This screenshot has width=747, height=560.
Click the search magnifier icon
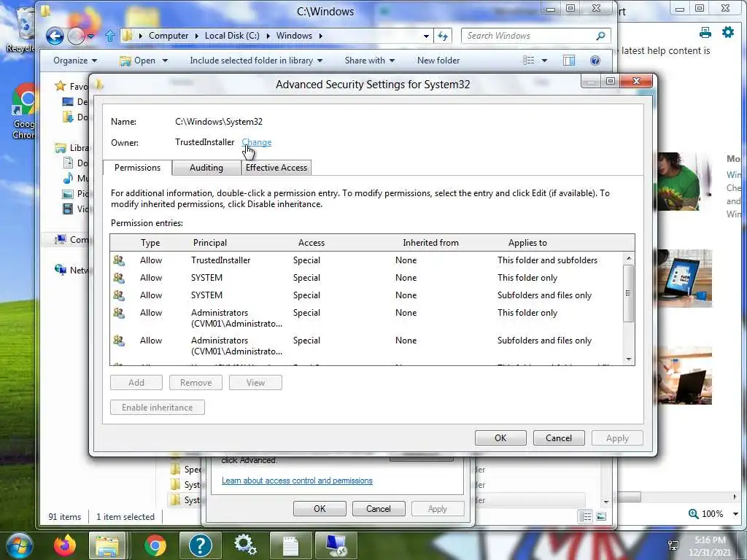[x=601, y=36]
